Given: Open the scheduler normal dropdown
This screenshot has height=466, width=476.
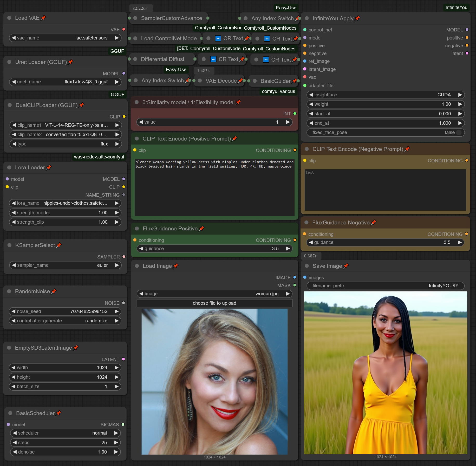Looking at the screenshot, I should [65, 433].
